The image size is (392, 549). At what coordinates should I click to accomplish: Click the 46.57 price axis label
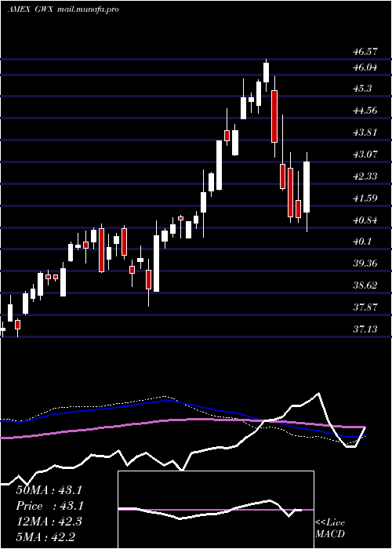coord(365,52)
